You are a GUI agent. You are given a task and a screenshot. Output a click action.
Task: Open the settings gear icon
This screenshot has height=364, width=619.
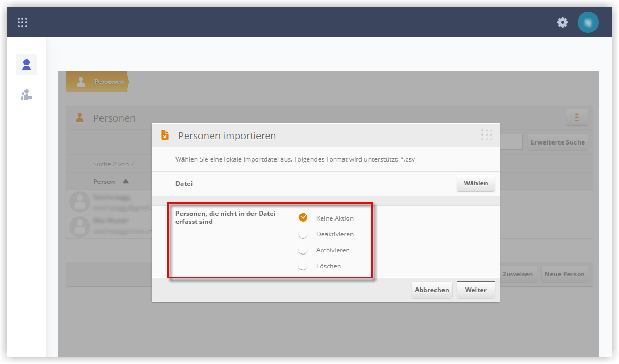coord(563,22)
